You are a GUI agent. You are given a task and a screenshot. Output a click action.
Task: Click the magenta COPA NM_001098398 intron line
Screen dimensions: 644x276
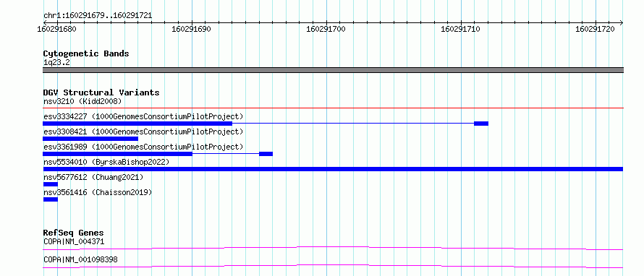(333, 266)
